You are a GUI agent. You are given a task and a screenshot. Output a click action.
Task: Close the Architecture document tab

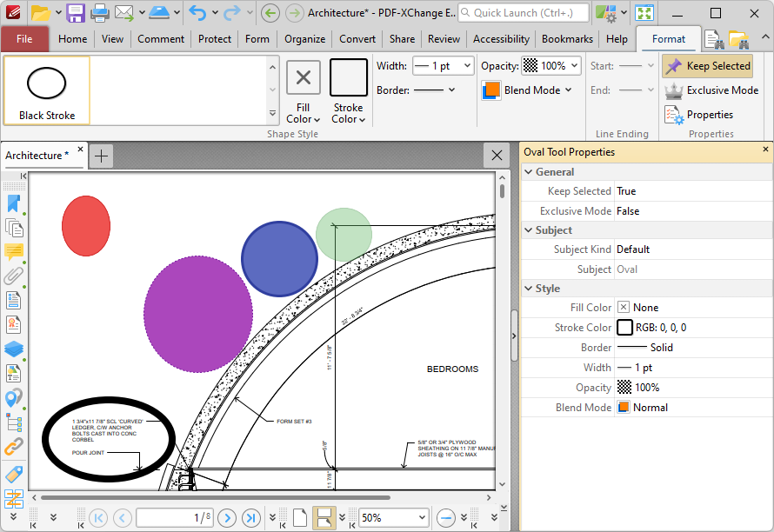click(x=80, y=149)
